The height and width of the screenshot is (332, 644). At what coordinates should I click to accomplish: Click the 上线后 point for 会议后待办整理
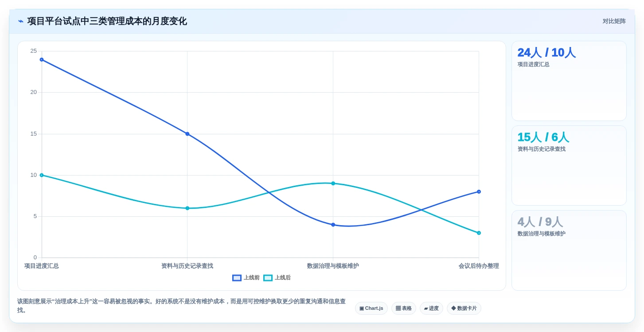(479, 233)
